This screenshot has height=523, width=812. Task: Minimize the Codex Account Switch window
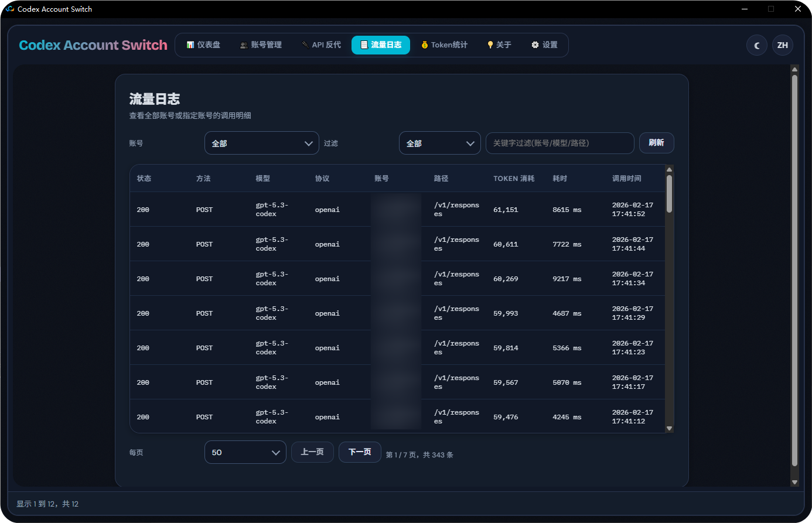(745, 9)
